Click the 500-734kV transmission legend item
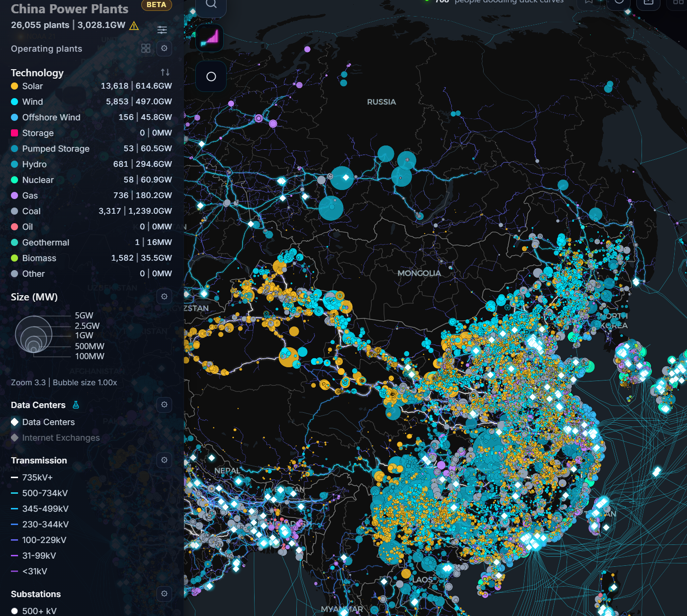The width and height of the screenshot is (687, 616). [45, 493]
